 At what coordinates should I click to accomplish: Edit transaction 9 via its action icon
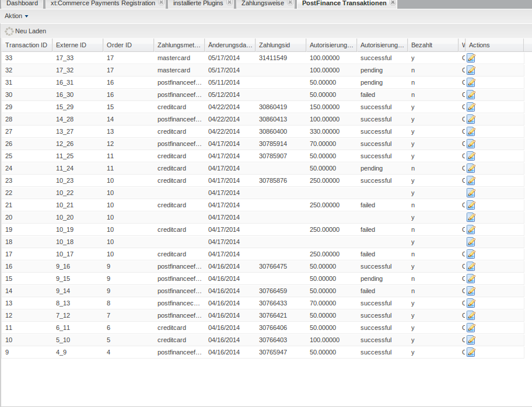[x=471, y=352]
